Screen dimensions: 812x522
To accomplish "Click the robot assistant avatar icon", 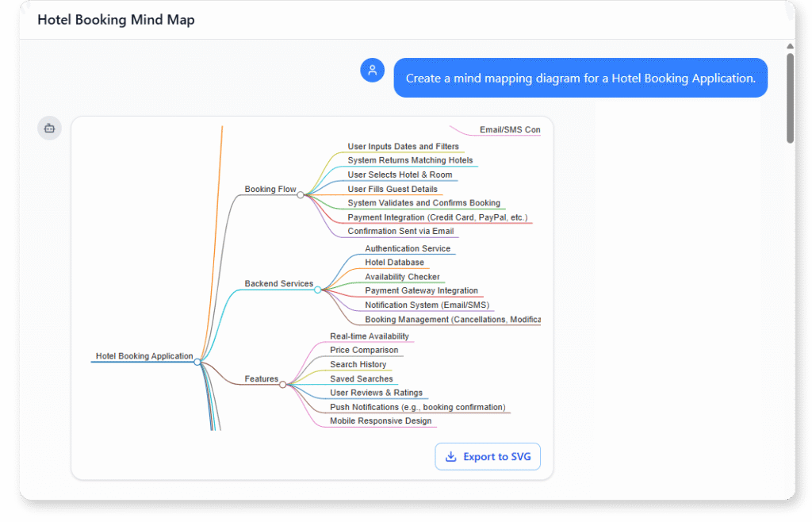I will pos(49,128).
